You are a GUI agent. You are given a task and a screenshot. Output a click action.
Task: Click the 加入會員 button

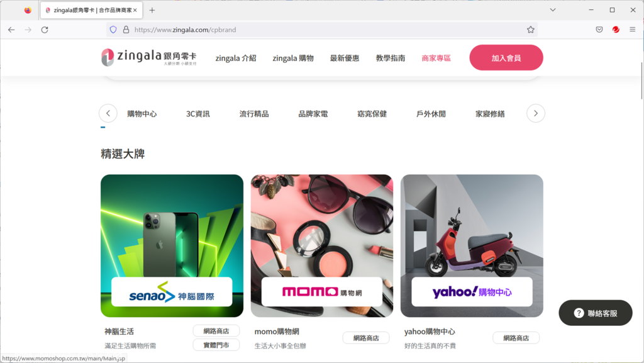(506, 57)
